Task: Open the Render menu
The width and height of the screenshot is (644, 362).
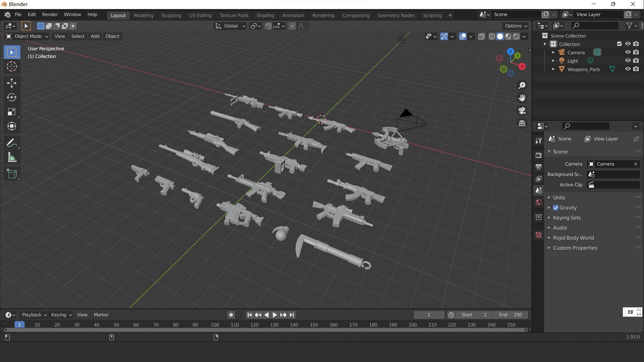Action: 50,15
